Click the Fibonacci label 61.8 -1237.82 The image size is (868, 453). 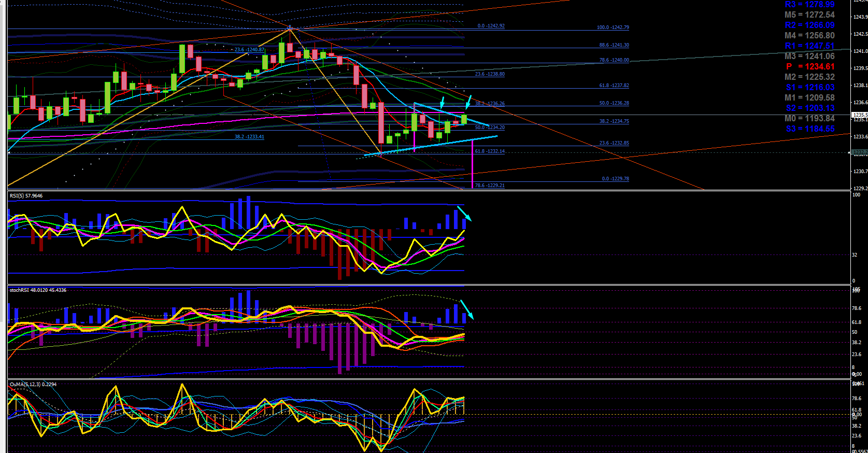(x=614, y=86)
